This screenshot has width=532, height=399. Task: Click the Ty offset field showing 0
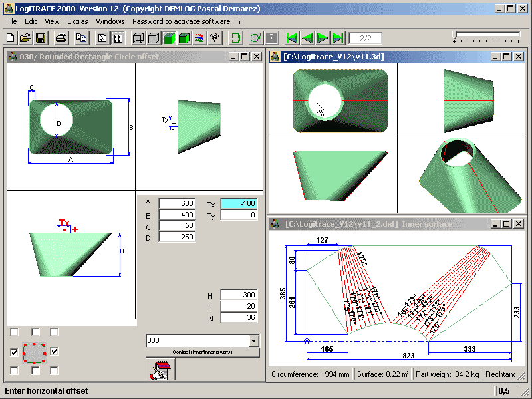coord(239,215)
